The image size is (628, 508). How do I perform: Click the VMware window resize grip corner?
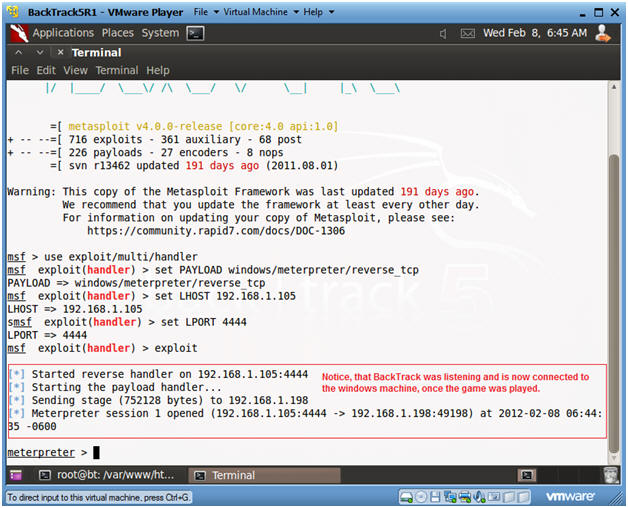(x=616, y=499)
